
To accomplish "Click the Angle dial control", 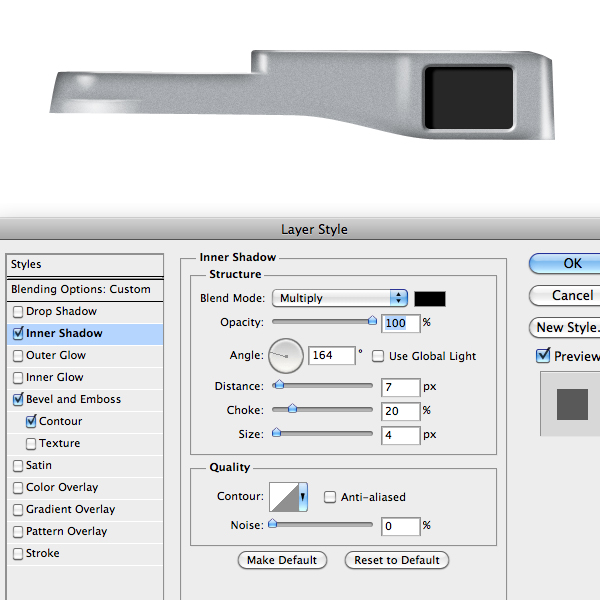I will pos(286,356).
